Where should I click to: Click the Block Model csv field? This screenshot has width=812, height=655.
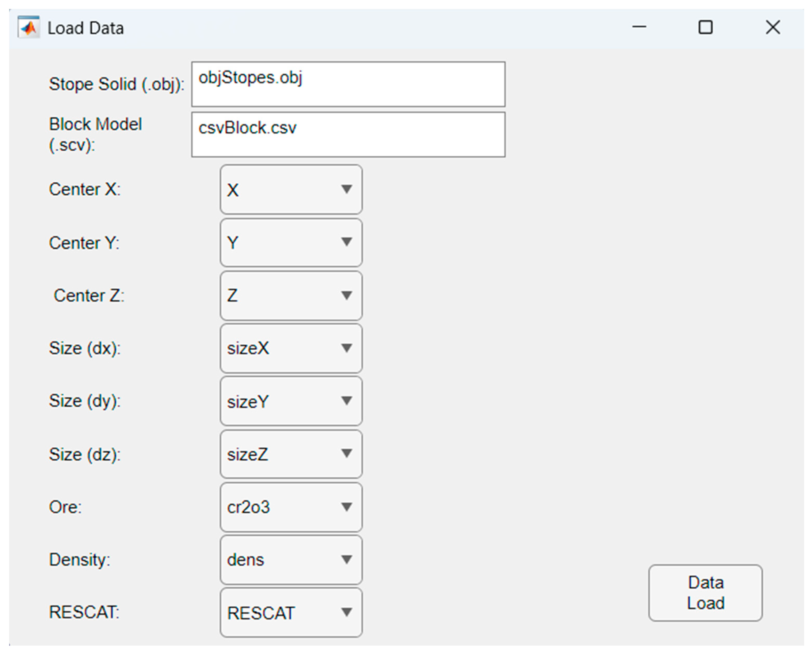pos(348,135)
